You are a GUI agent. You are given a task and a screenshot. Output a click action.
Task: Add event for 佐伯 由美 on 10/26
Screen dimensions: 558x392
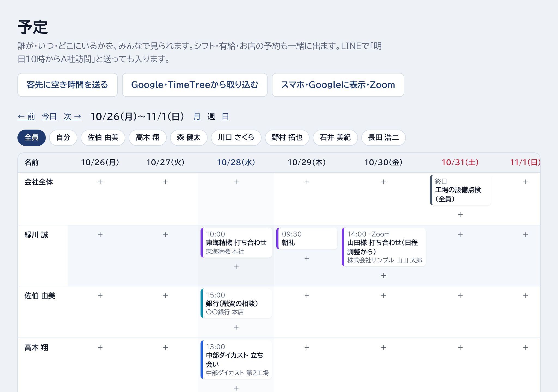[100, 296]
